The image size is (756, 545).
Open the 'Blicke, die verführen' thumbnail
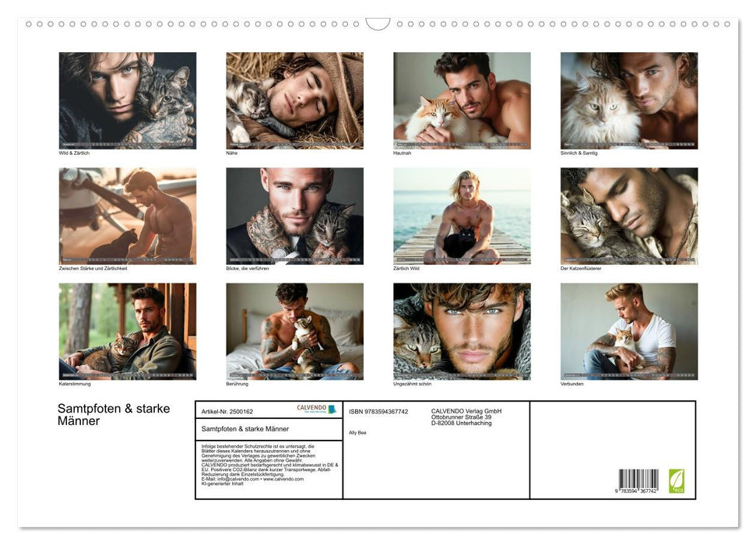pos(294,216)
